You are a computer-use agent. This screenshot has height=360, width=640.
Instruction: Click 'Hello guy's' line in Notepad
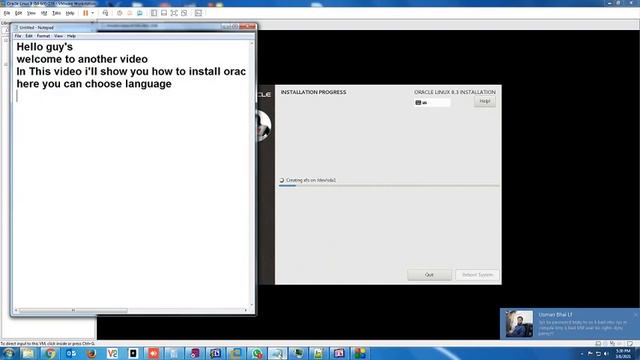click(44, 47)
